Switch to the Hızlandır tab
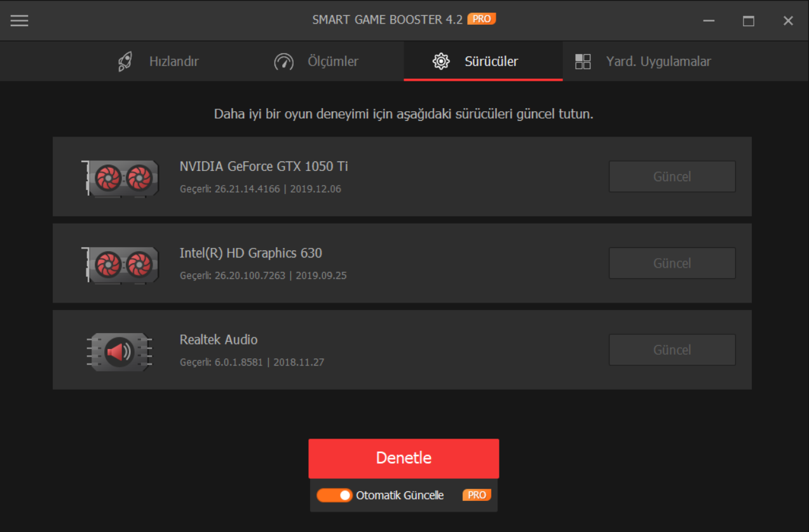The height and width of the screenshot is (532, 809). pyautogui.click(x=158, y=62)
